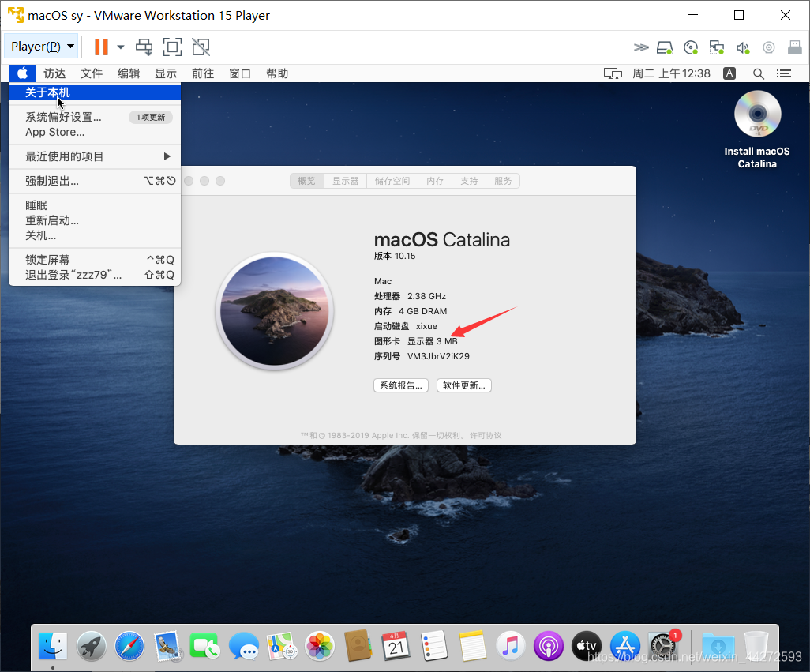Open Safari from the Dock
The width and height of the screenshot is (810, 672).
[x=129, y=646]
